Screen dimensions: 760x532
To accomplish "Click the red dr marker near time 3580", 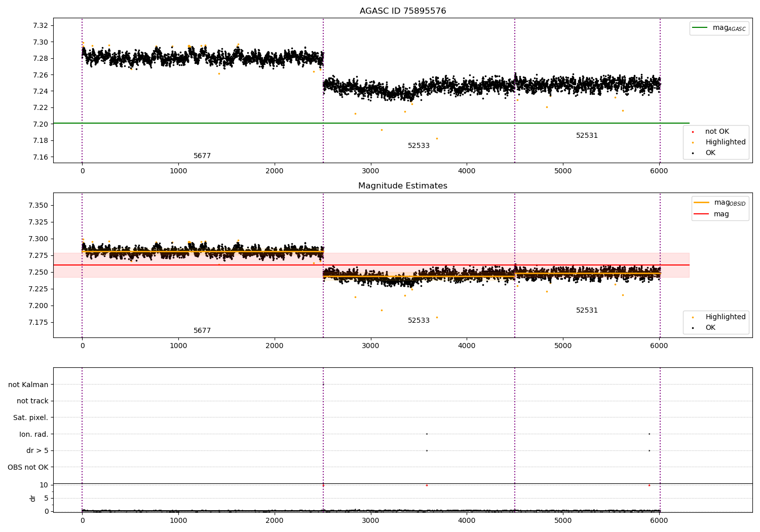I will pyautogui.click(x=427, y=485).
